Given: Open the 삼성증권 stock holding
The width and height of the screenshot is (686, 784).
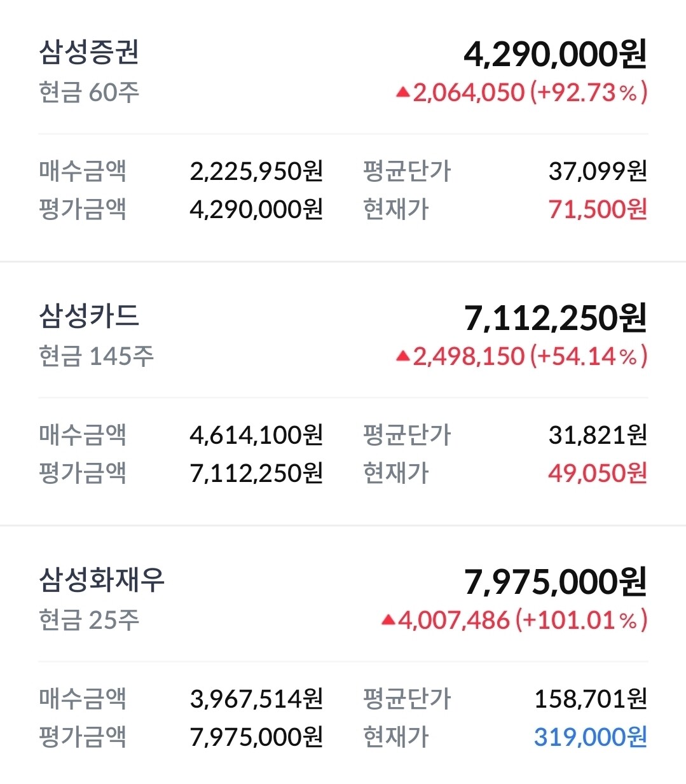Looking at the screenshot, I should click(89, 52).
